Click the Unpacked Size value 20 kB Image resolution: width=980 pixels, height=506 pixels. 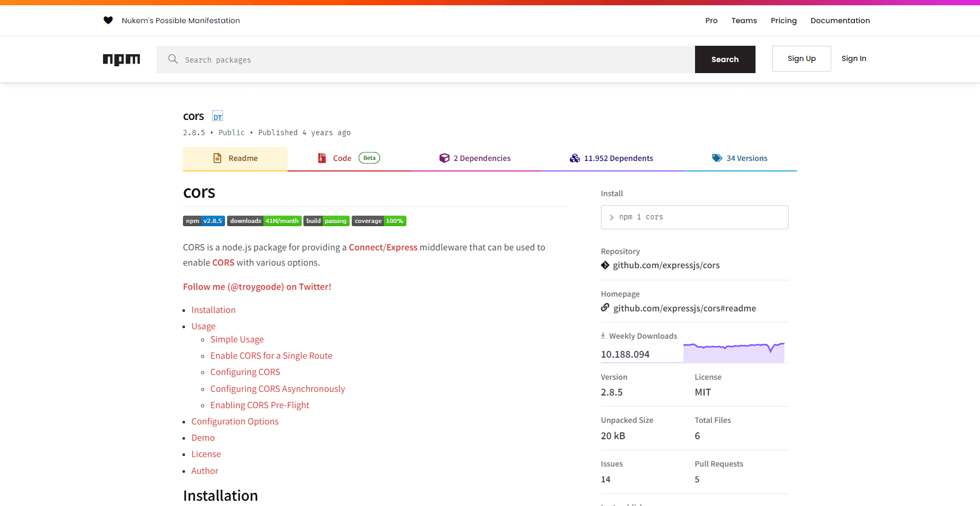click(613, 436)
